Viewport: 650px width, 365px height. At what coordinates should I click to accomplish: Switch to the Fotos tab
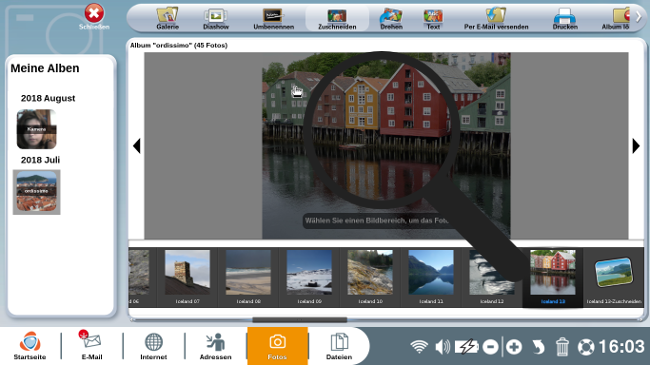(277, 346)
